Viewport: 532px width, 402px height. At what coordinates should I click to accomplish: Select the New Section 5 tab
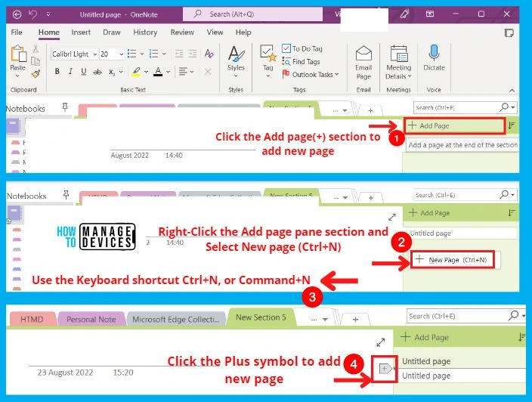click(261, 317)
